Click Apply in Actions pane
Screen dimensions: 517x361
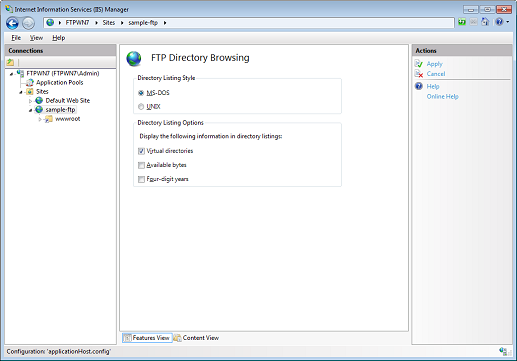(x=434, y=64)
